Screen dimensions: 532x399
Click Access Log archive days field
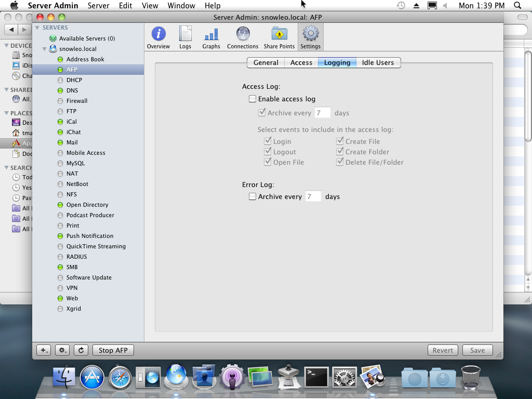[322, 113]
